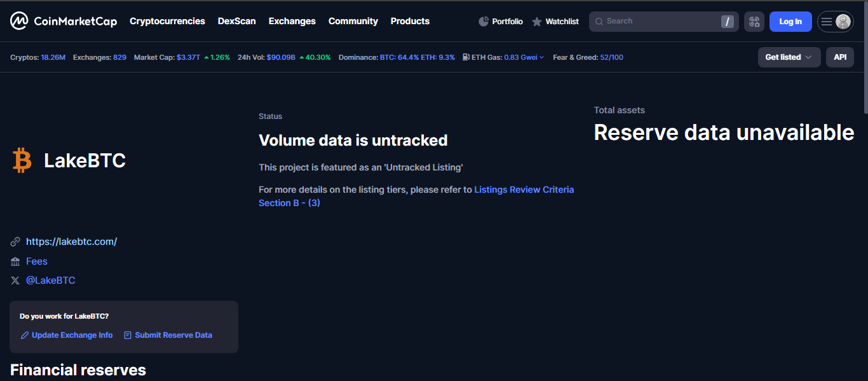Click the 'Status' label

[270, 116]
